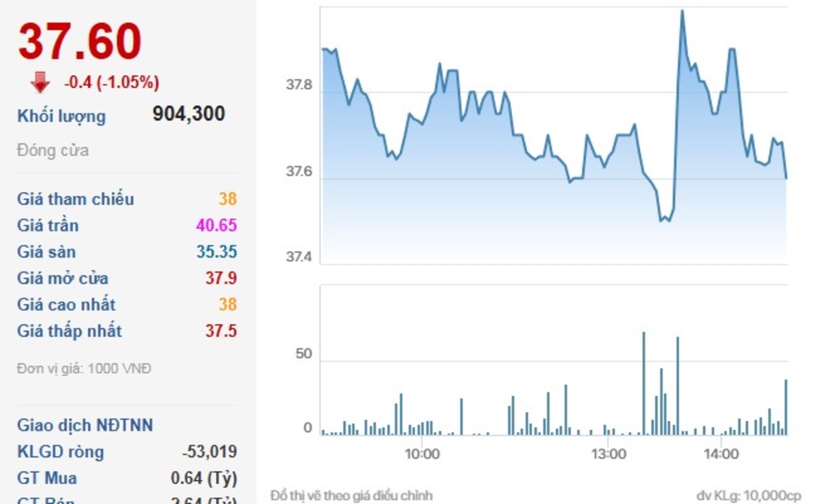This screenshot has width=840, height=504.
Task: Click the GT Mua label
Action: coord(47,478)
